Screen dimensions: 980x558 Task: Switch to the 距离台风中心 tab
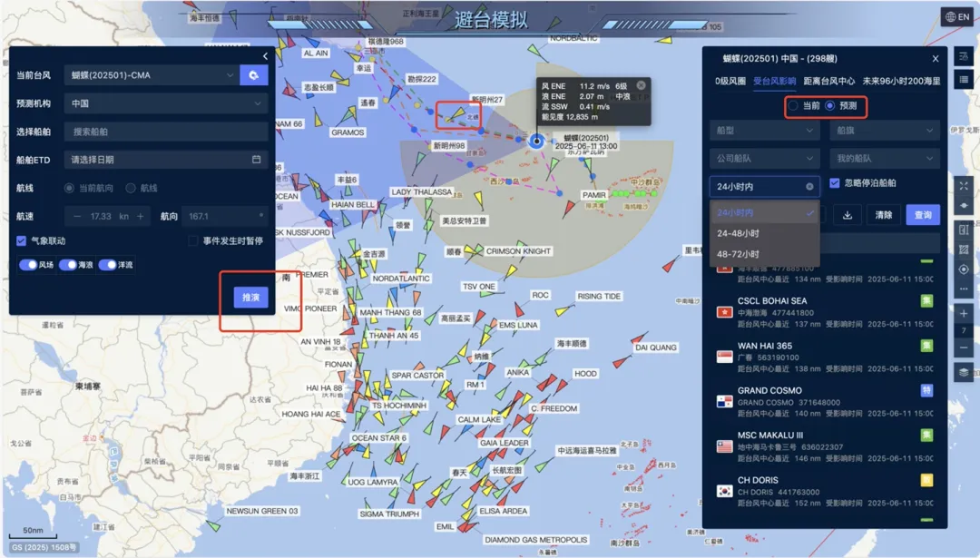coord(828,82)
